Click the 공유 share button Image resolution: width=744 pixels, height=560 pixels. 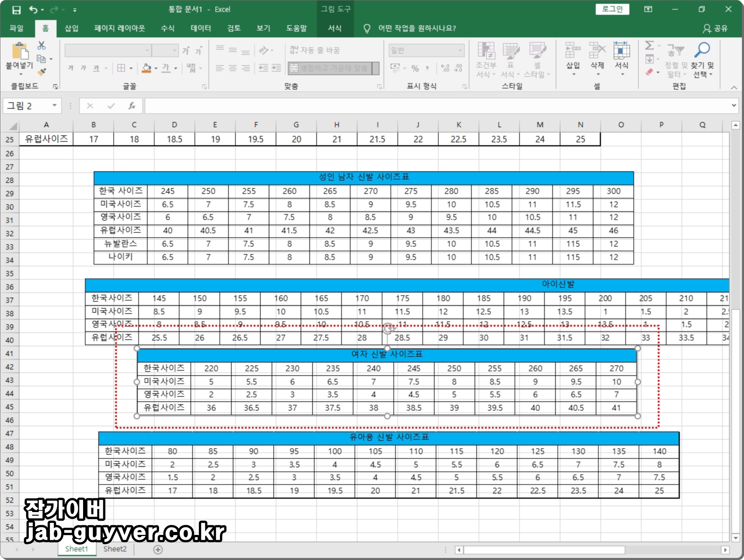point(715,28)
